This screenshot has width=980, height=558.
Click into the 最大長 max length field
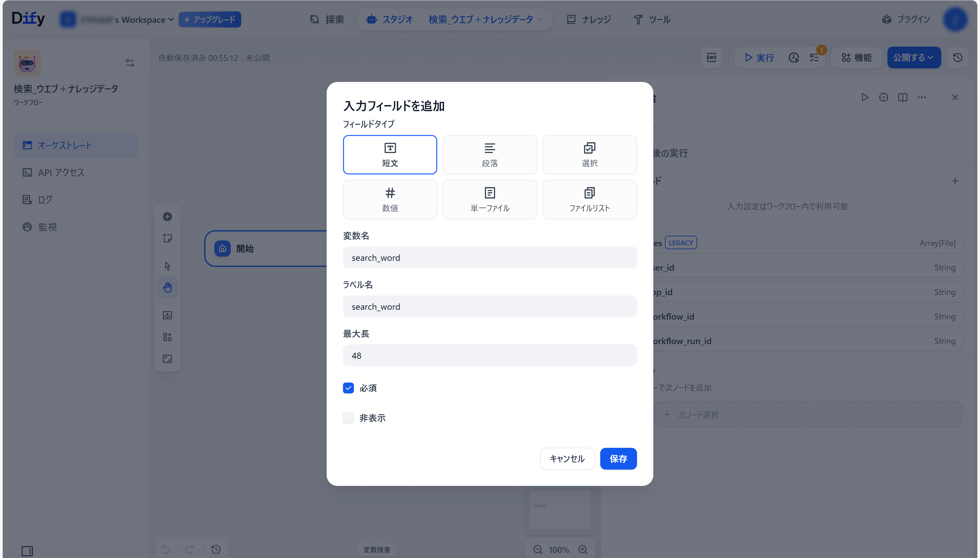pyautogui.click(x=489, y=355)
